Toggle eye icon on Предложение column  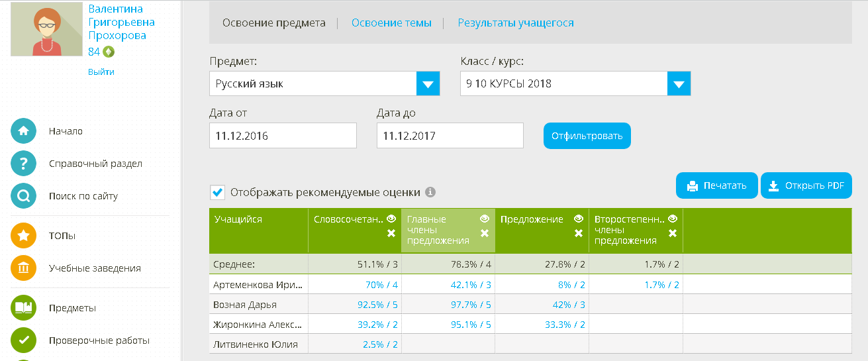(579, 219)
